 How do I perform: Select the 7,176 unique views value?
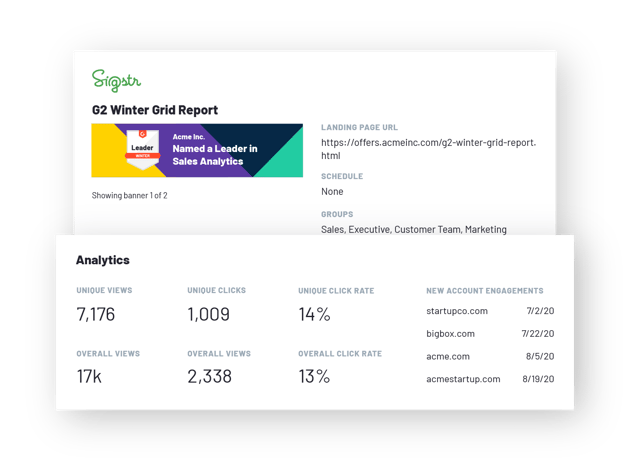pos(96,314)
